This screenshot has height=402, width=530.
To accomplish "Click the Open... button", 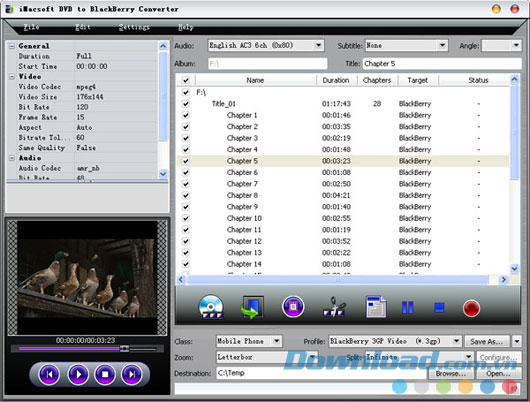I will click(499, 374).
